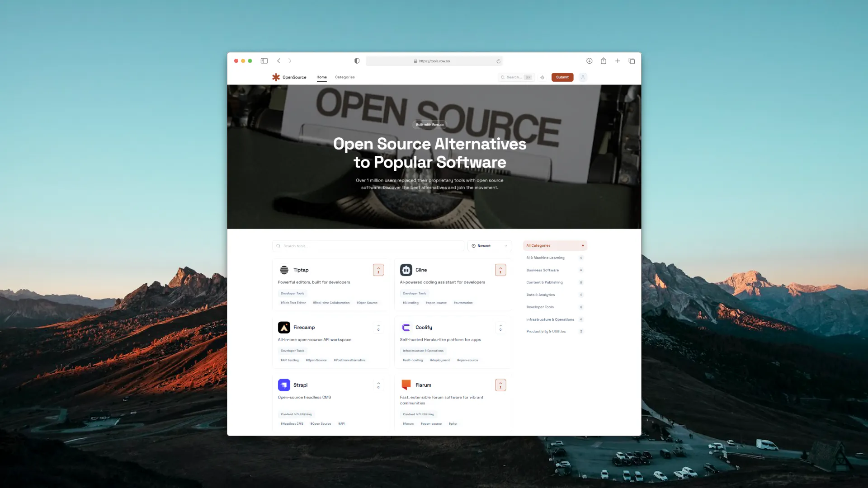Click the #Rich Text Editor hashtag
This screenshot has height=488, width=868.
pyautogui.click(x=293, y=303)
